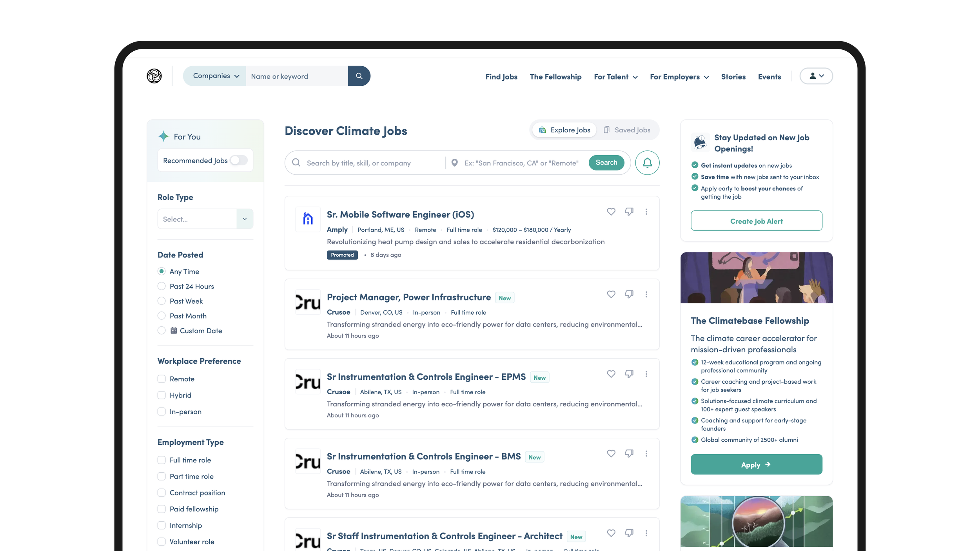Screen dimensions: 980x551
Task: Switch to the Saved Jobs tab
Action: (x=627, y=130)
